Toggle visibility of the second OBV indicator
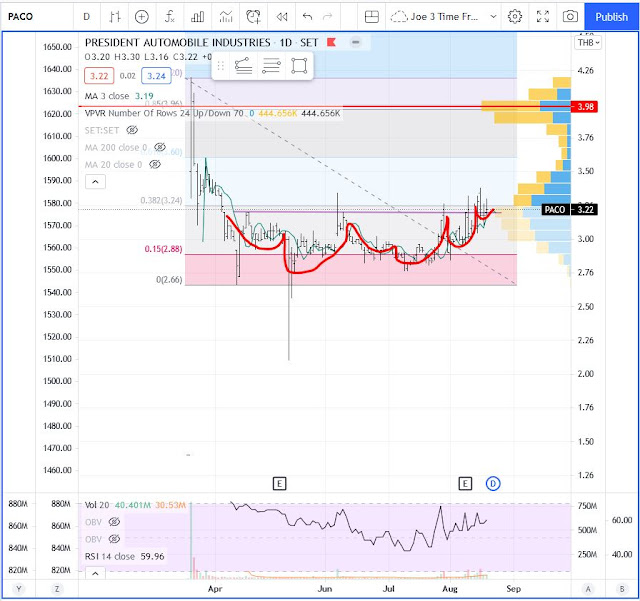Screen dimensions: 640x601 point(114,539)
